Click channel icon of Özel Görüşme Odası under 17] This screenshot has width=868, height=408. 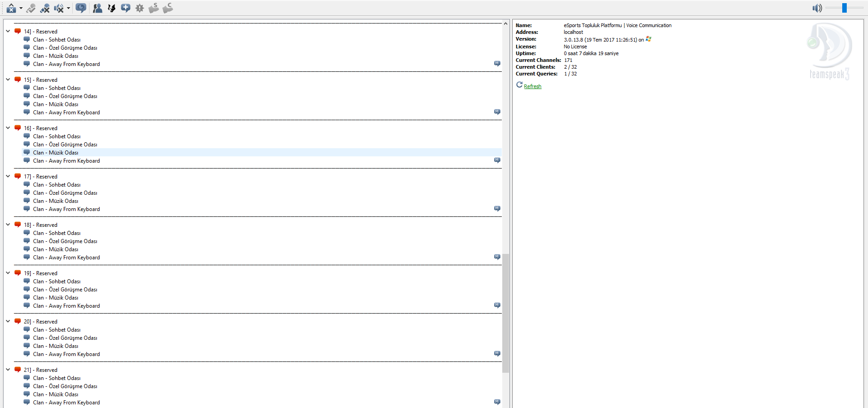(27, 192)
